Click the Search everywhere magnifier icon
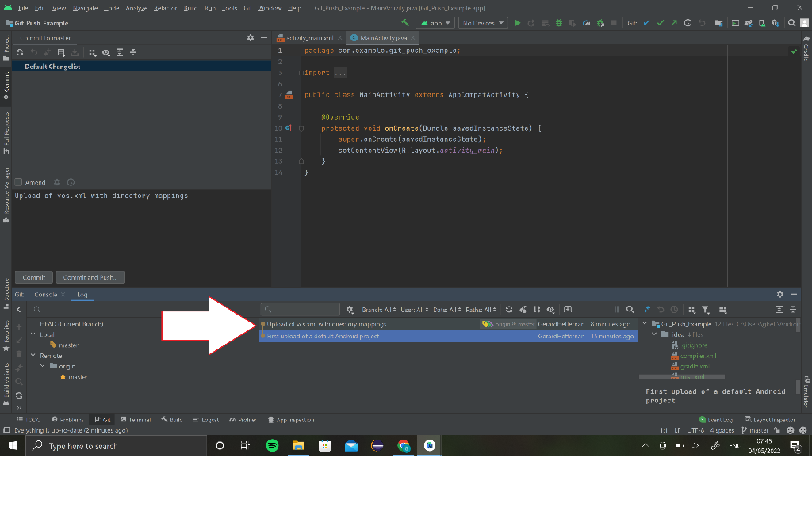Image resolution: width=812 pixels, height=511 pixels. click(x=791, y=22)
